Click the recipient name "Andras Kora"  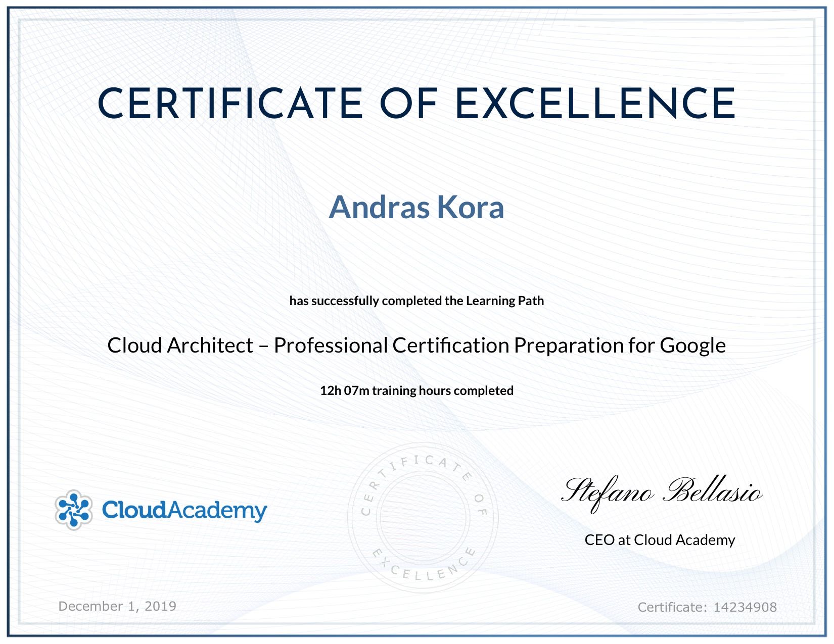pos(416,207)
